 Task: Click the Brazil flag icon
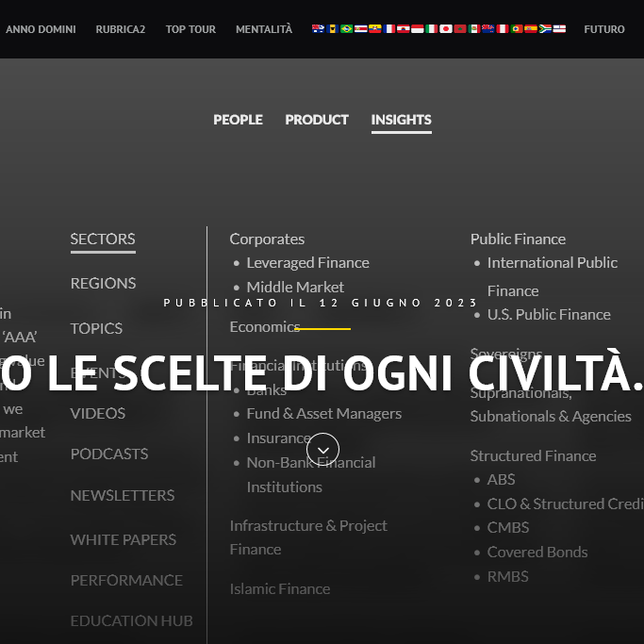pyautogui.click(x=346, y=29)
